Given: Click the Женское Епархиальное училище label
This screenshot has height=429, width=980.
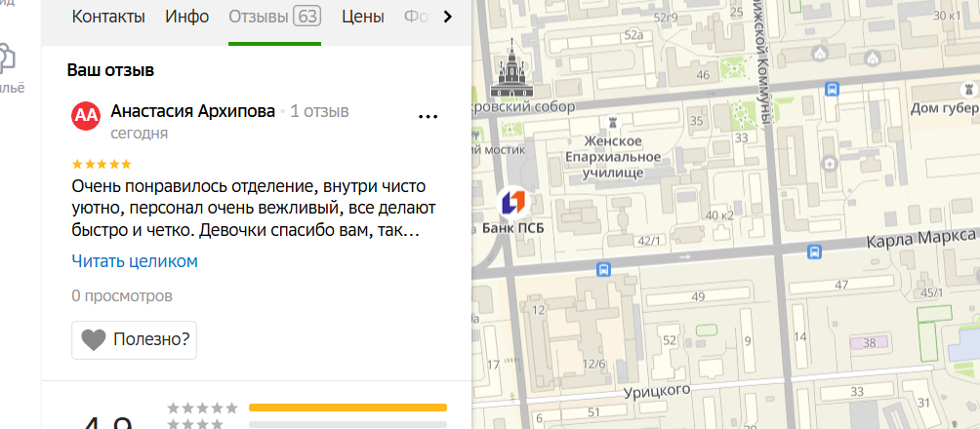Looking at the screenshot, I should pos(613,157).
